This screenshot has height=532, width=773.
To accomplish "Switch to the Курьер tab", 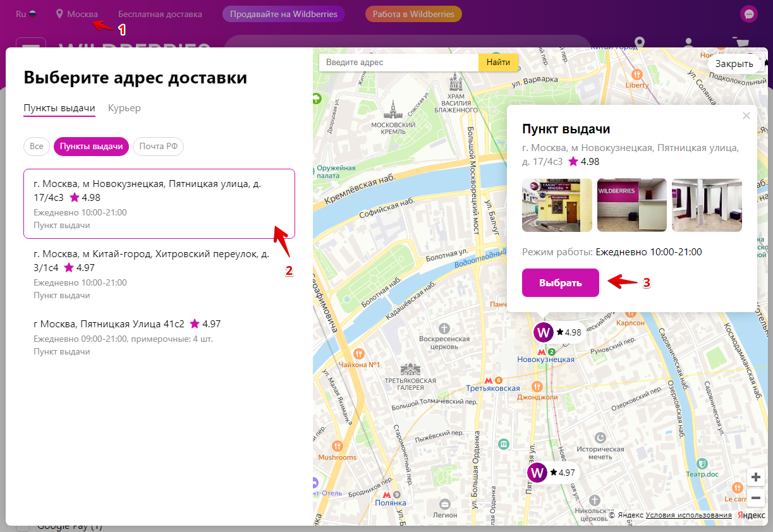I will point(124,108).
